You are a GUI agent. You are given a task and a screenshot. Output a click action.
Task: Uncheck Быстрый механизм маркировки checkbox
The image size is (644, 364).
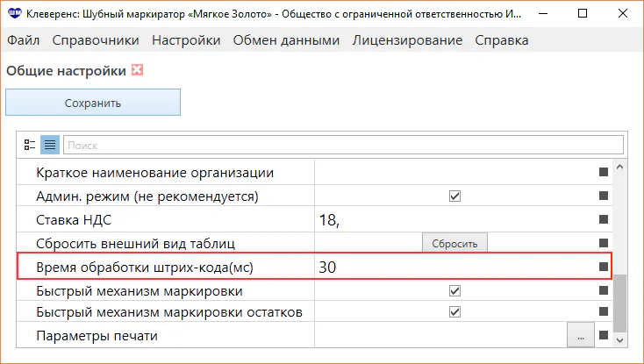pos(454,289)
